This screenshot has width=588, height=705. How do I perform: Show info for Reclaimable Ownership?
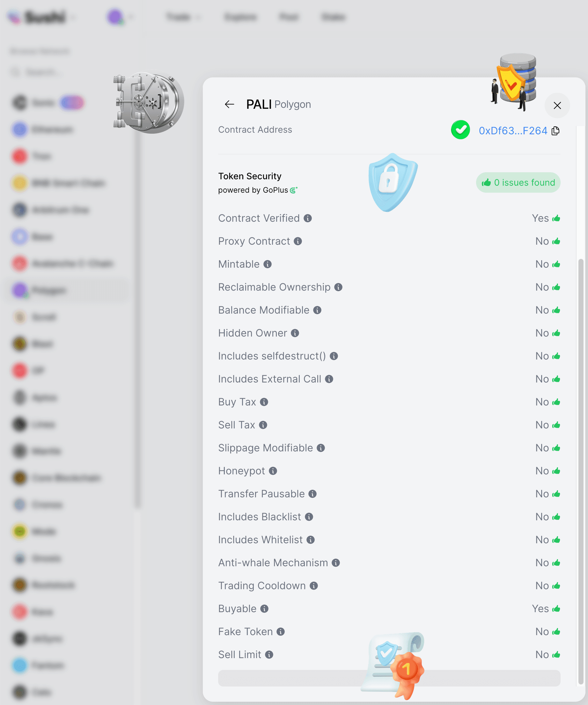pyautogui.click(x=338, y=287)
